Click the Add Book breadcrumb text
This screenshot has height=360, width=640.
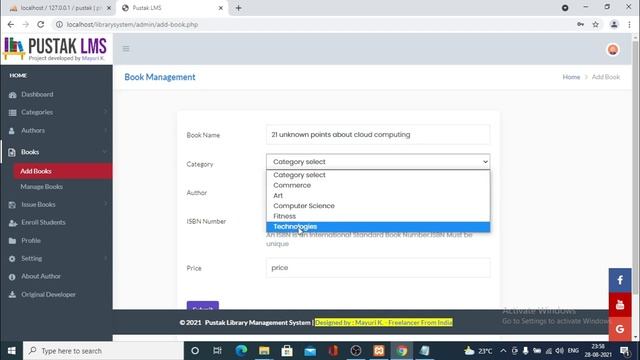click(606, 77)
